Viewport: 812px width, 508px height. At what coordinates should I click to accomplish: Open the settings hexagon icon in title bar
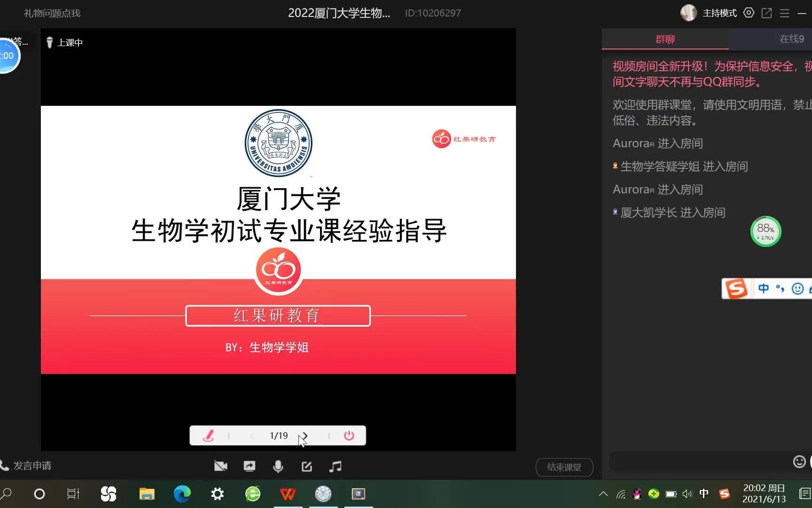click(x=749, y=13)
